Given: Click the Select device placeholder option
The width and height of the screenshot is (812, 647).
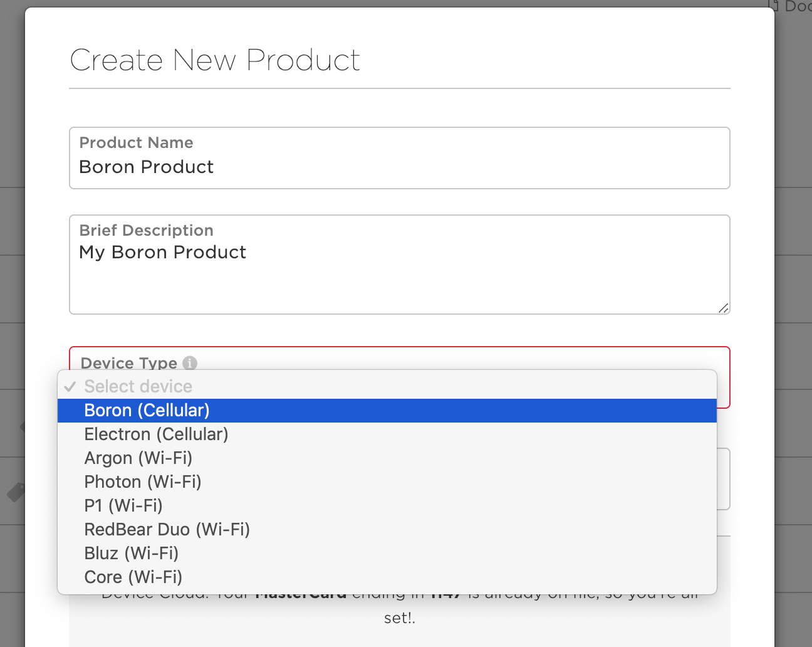Looking at the screenshot, I should (x=138, y=387).
